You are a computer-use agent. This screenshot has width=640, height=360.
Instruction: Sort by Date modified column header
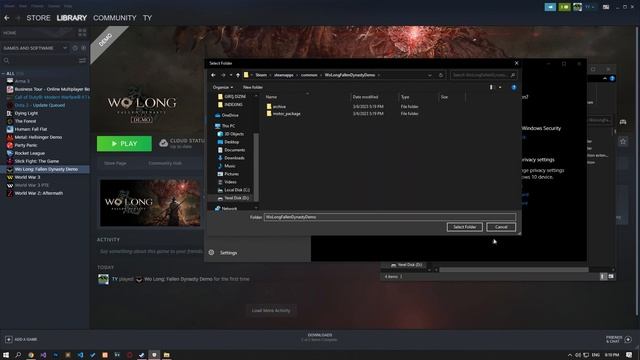click(x=365, y=97)
